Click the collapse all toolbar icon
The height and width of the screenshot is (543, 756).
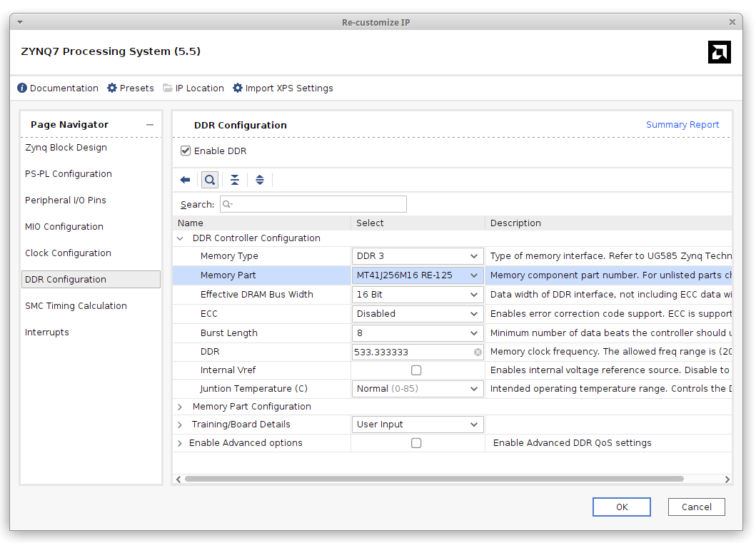[235, 180]
